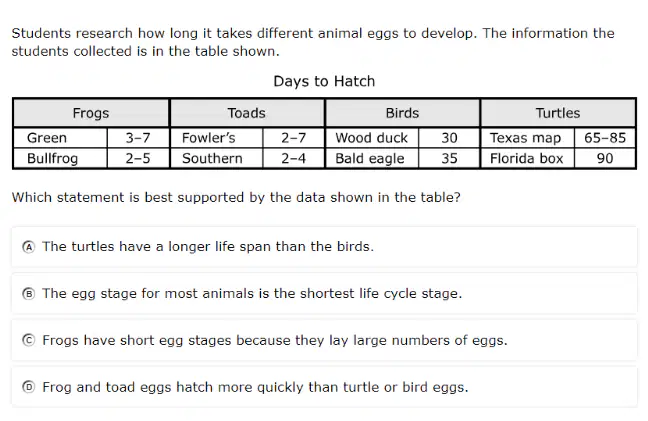Select answer option D radio bubble
Viewport: 648px width, 421px height.
point(29,387)
